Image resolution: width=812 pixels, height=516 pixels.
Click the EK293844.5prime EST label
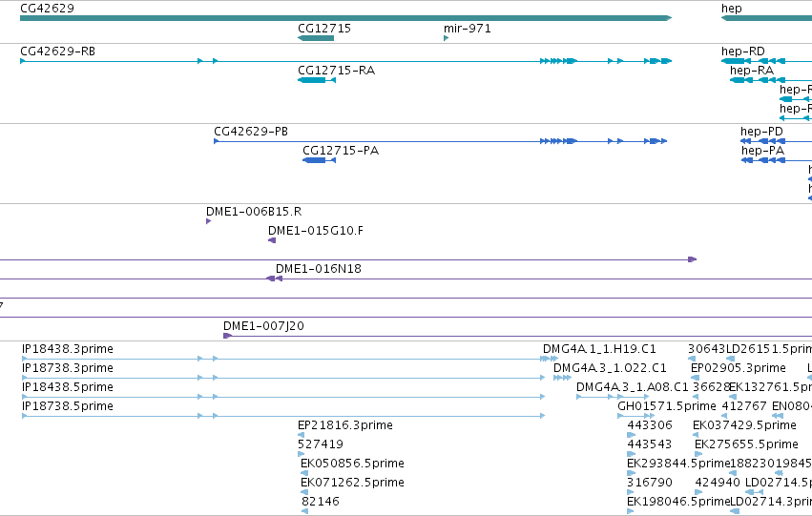click(678, 464)
